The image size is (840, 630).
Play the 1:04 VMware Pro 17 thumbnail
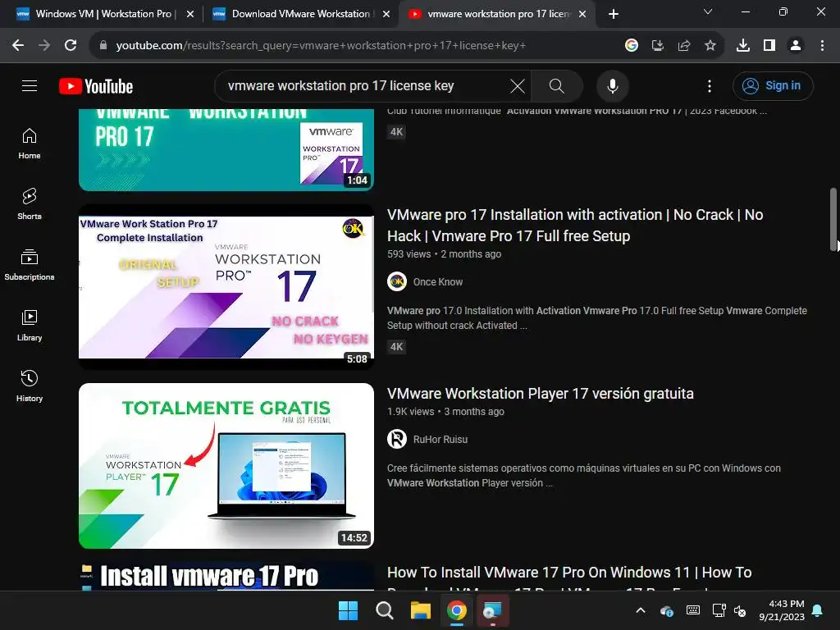click(226, 149)
